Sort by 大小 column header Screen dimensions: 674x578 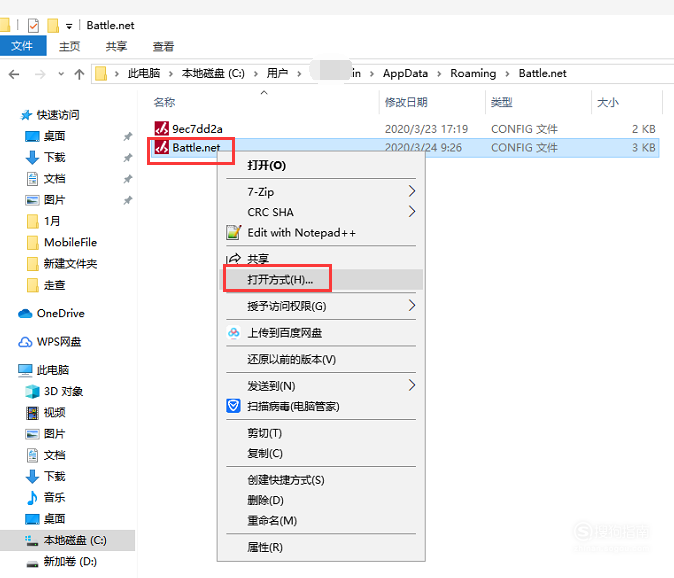[608, 102]
